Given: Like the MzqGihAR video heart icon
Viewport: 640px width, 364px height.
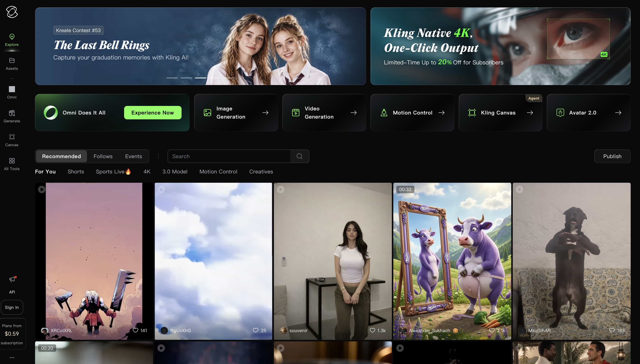Looking at the screenshot, I should [612, 330].
